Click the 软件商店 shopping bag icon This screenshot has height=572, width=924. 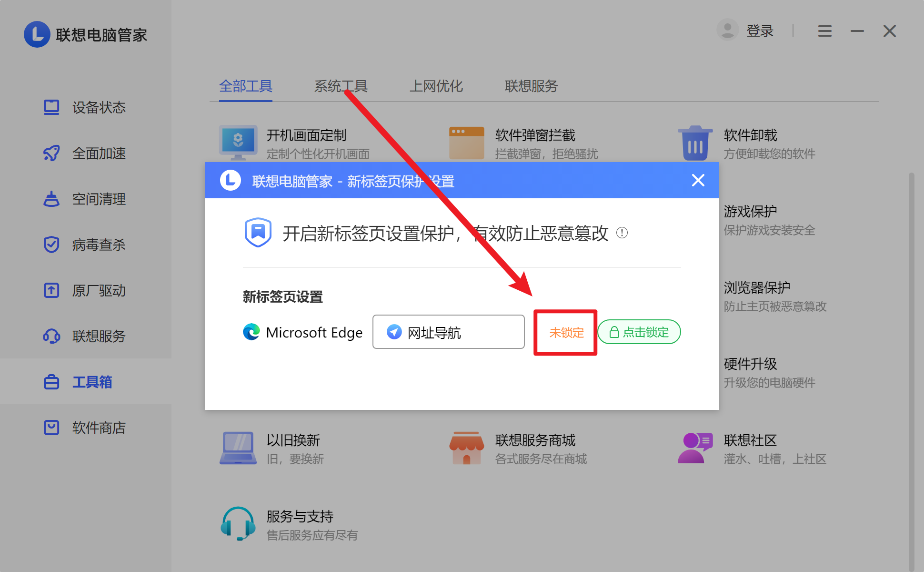(51, 428)
